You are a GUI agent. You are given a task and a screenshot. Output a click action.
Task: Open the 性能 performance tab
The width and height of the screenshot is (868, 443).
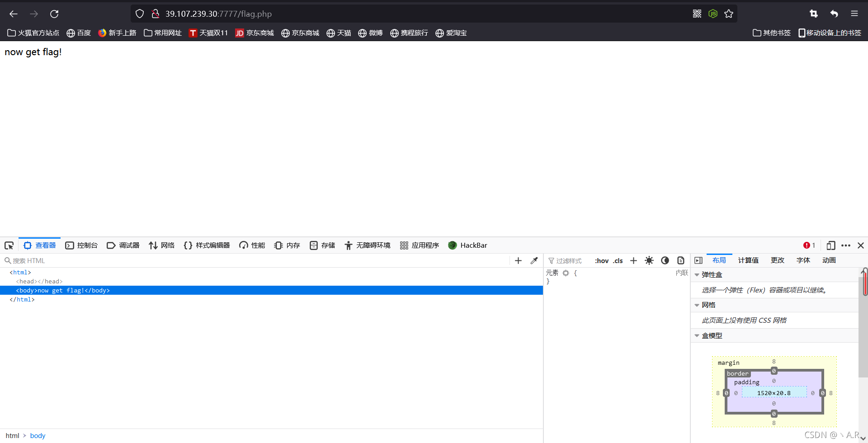(252, 245)
